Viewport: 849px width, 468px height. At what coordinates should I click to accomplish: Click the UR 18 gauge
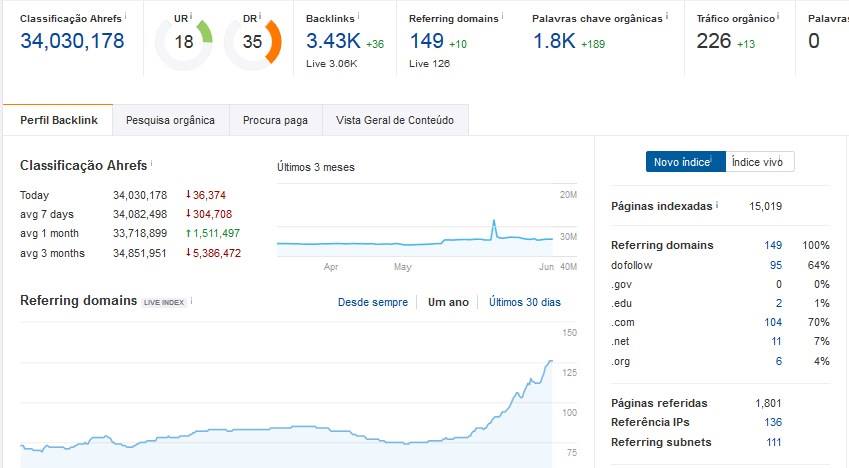184,42
